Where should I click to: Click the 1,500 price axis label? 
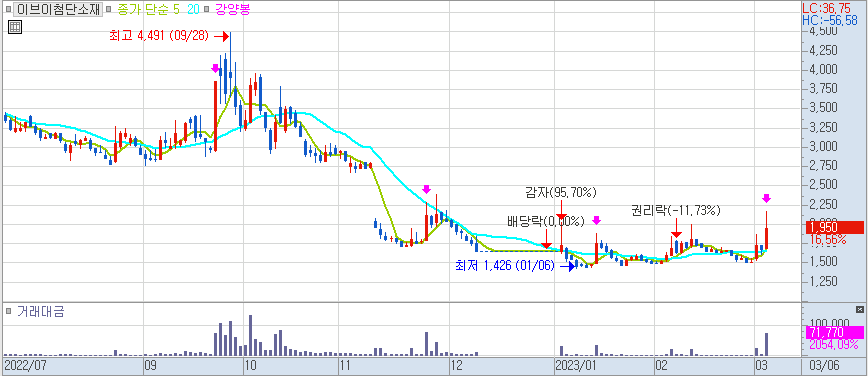(x=823, y=261)
